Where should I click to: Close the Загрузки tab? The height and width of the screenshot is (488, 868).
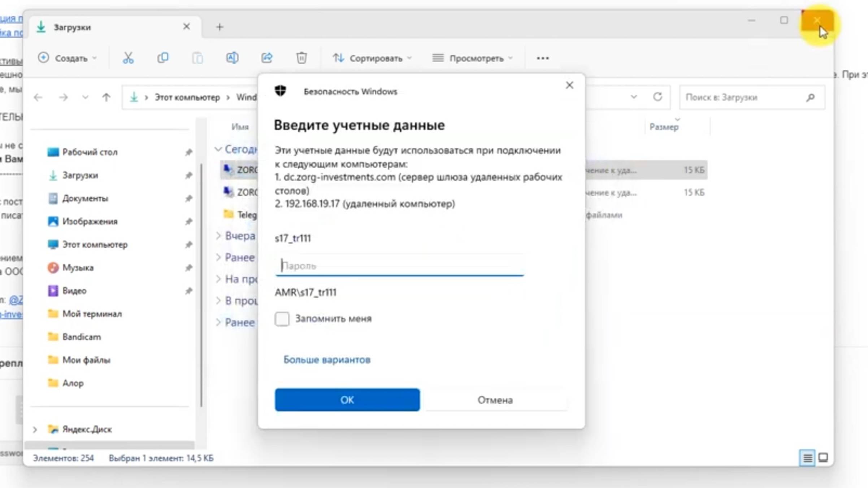coord(186,27)
